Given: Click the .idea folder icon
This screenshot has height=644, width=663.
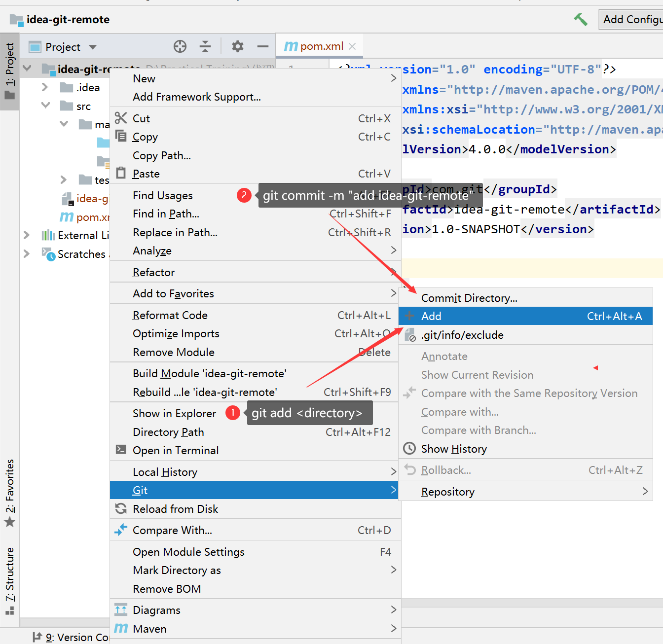Looking at the screenshot, I should [x=66, y=87].
